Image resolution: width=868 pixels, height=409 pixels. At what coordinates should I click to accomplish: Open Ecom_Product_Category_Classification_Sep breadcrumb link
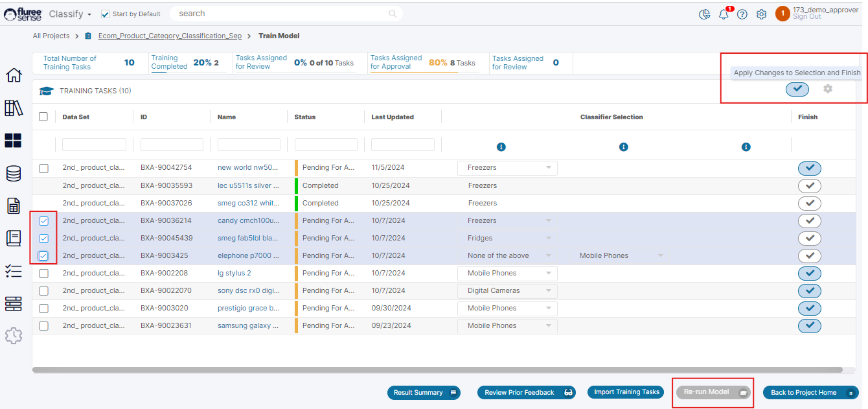point(170,36)
